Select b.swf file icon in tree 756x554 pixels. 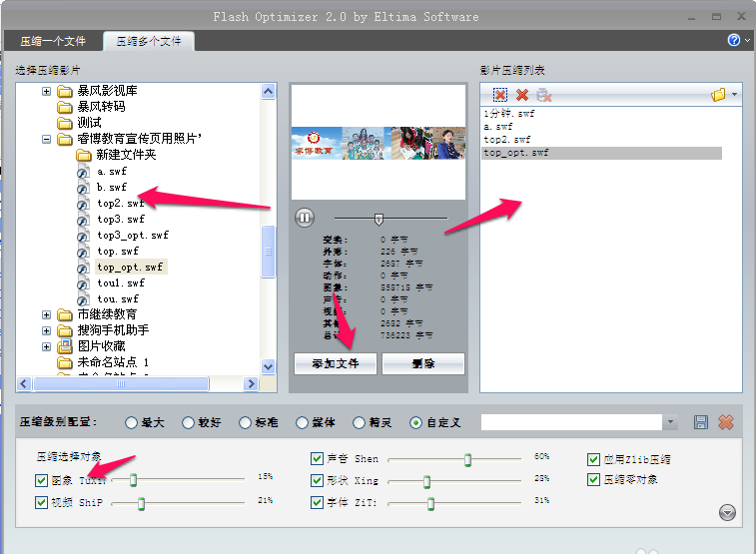(83, 188)
